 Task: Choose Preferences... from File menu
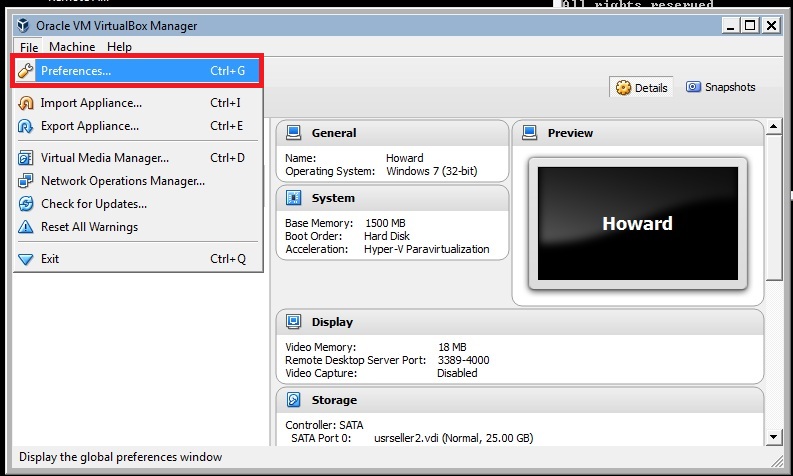tap(137, 71)
